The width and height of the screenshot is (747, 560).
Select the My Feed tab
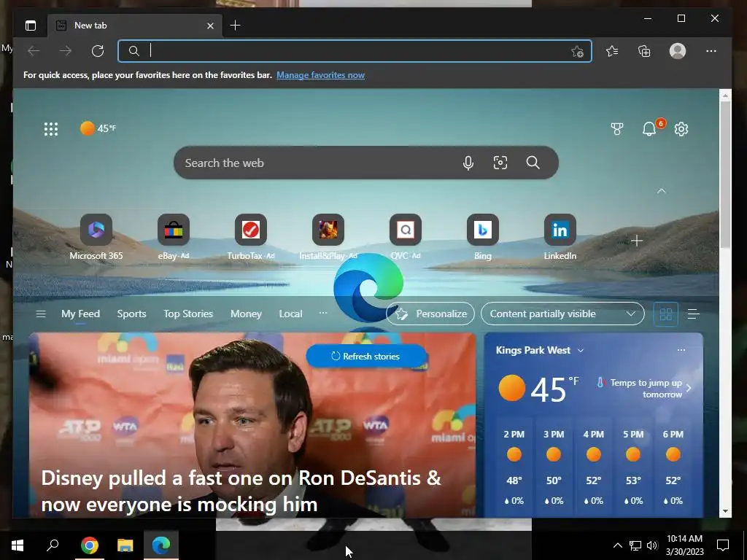point(80,314)
